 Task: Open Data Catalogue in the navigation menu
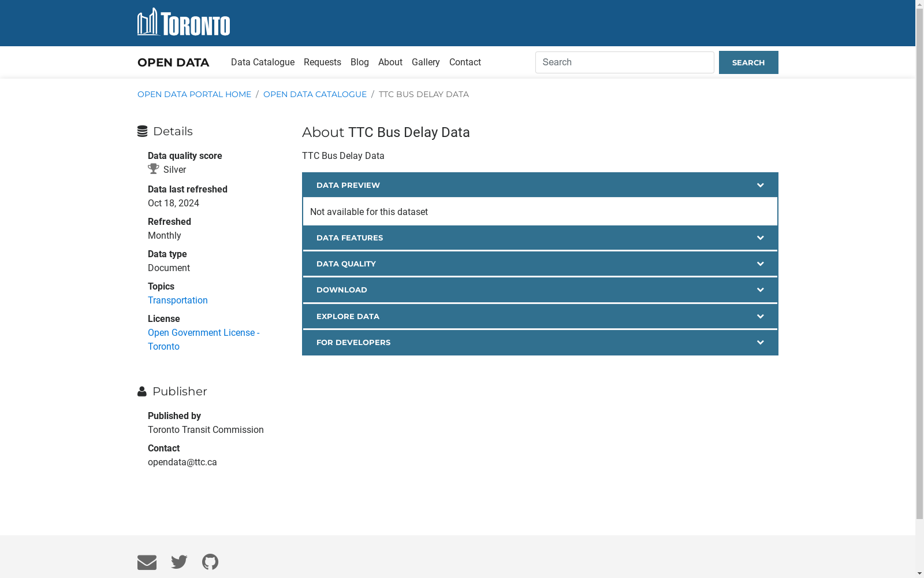coord(263,62)
